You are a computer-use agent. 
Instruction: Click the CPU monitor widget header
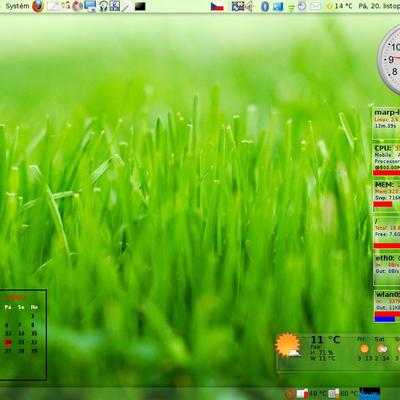coord(383,148)
